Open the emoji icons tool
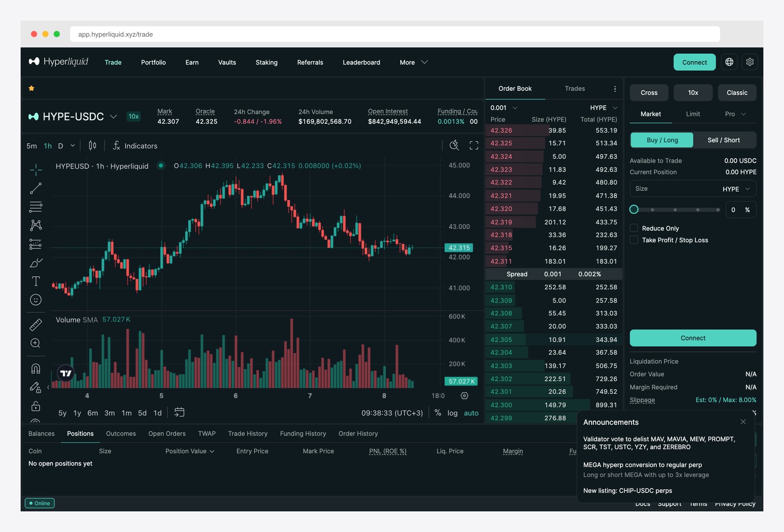784x532 pixels. pyautogui.click(x=36, y=300)
